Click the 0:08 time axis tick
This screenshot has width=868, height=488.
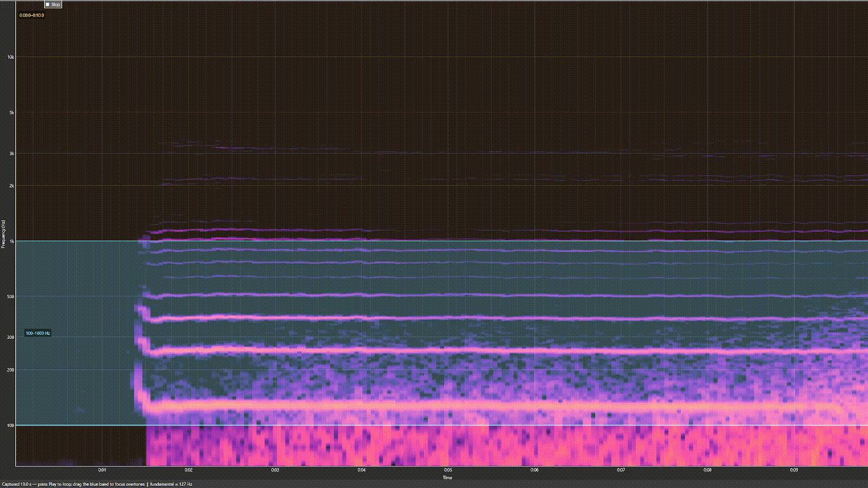pyautogui.click(x=708, y=470)
